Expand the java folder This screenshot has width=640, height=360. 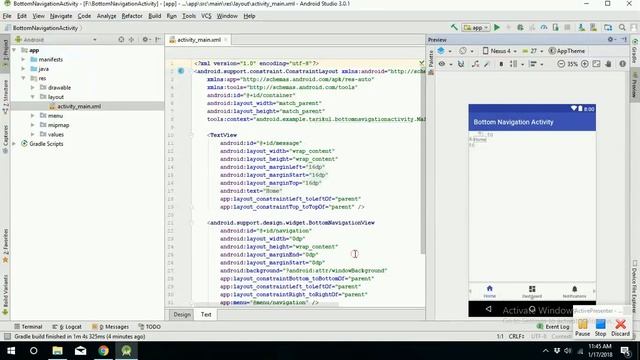(x=23, y=69)
